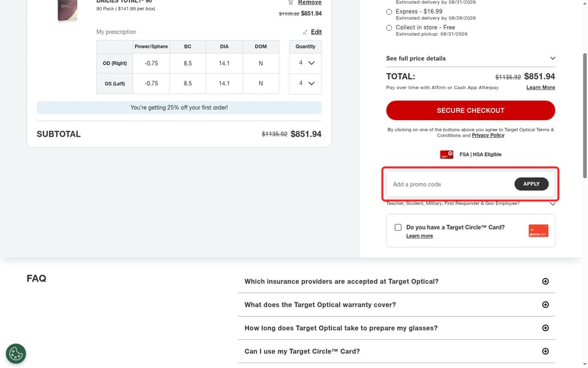Open the cookie preferences icon
Image resolution: width=588 pixels, height=368 pixels.
(16, 354)
